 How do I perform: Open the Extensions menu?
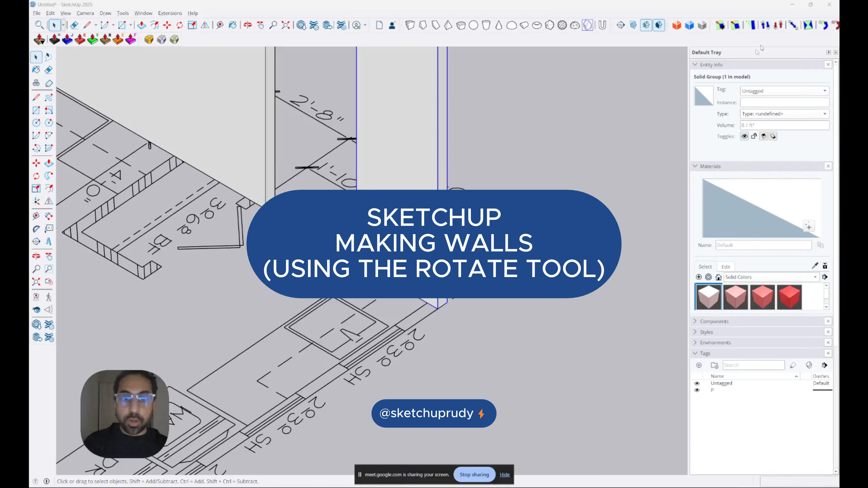[170, 13]
